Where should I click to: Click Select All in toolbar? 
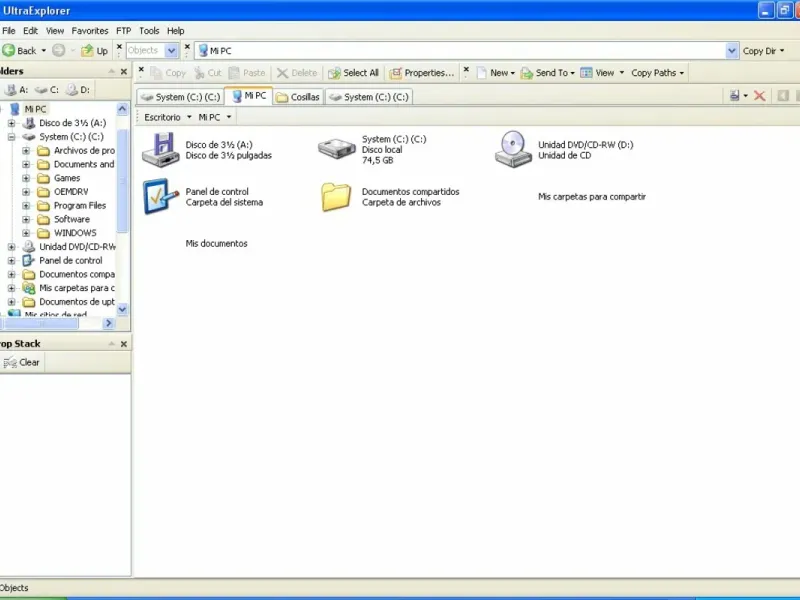354,73
